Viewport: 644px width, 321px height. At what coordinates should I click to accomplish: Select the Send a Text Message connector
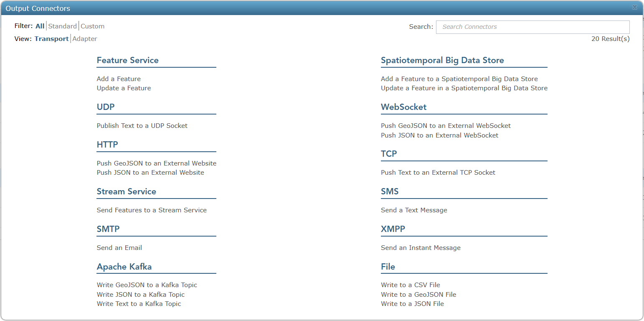click(x=414, y=210)
